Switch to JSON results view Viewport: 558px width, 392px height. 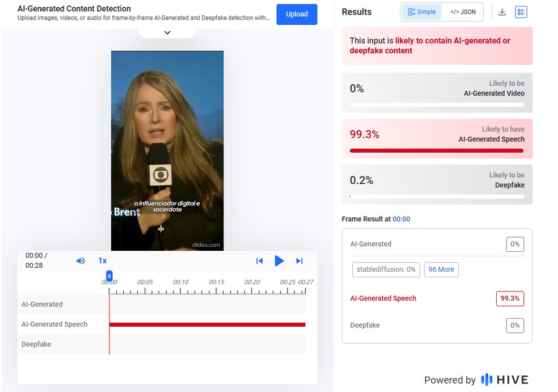pyautogui.click(x=463, y=12)
